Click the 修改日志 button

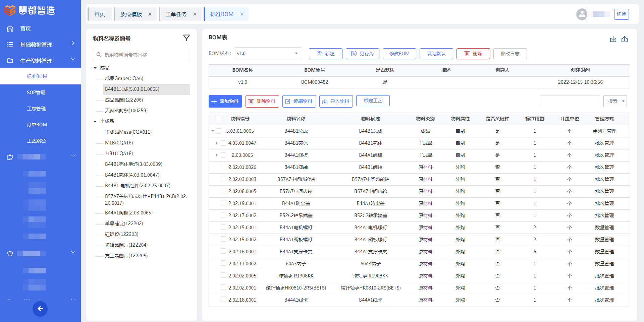510,54
